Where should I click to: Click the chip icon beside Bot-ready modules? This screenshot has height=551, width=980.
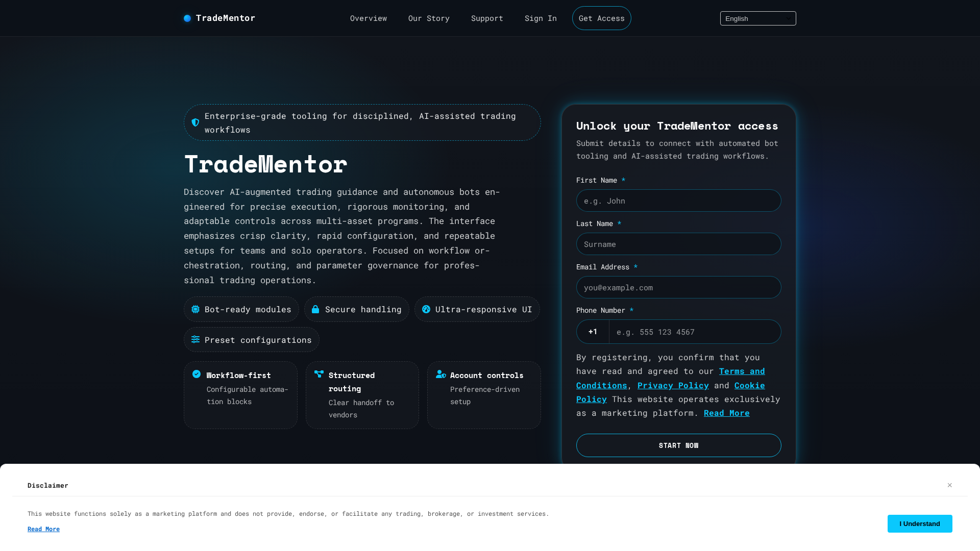pyautogui.click(x=195, y=309)
